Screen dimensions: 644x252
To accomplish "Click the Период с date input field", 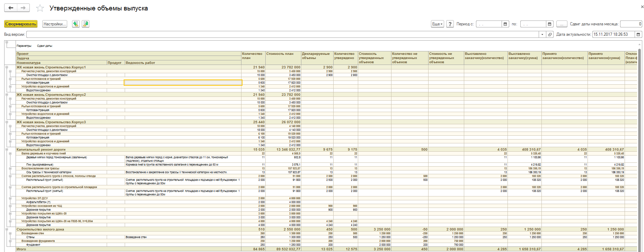I will point(489,24).
